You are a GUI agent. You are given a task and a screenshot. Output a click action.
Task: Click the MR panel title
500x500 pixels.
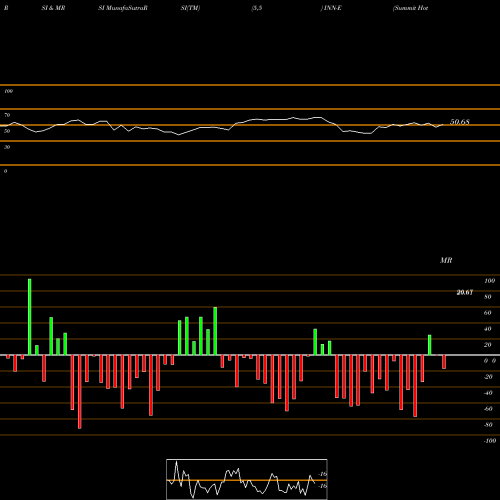(446, 260)
